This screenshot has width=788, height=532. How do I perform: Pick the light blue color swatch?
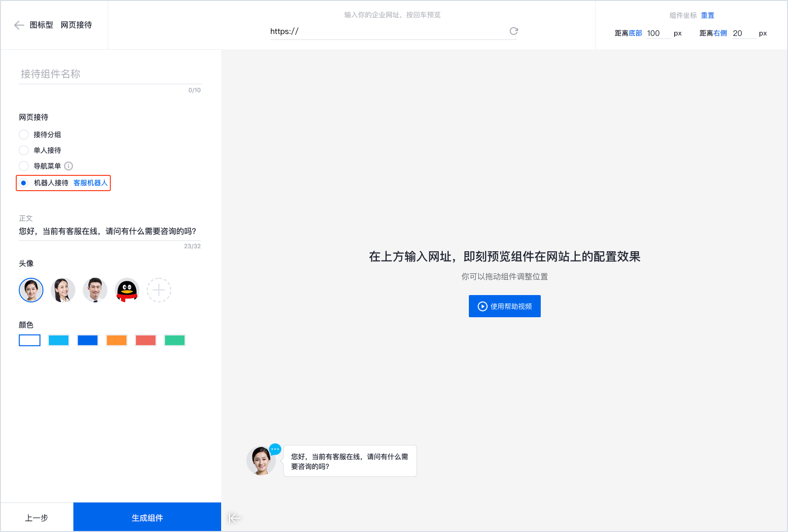(59, 340)
